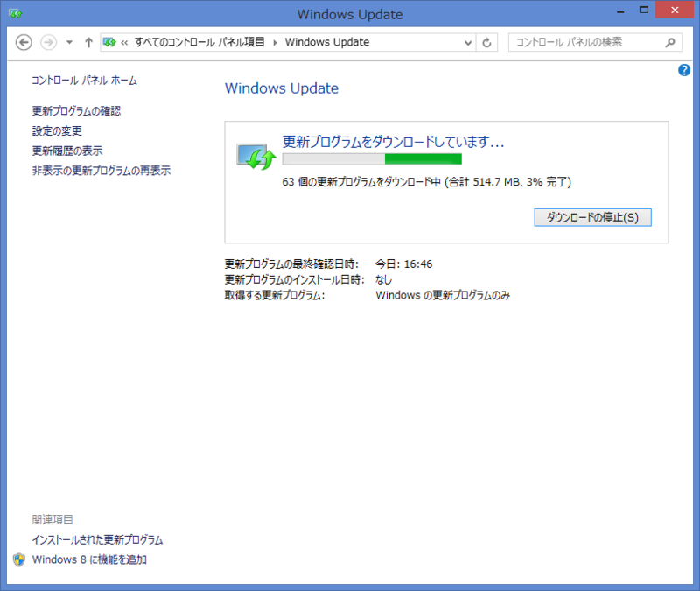Click the ダウンロードの停止(S) button
Screen dimensions: 700x591
click(592, 217)
